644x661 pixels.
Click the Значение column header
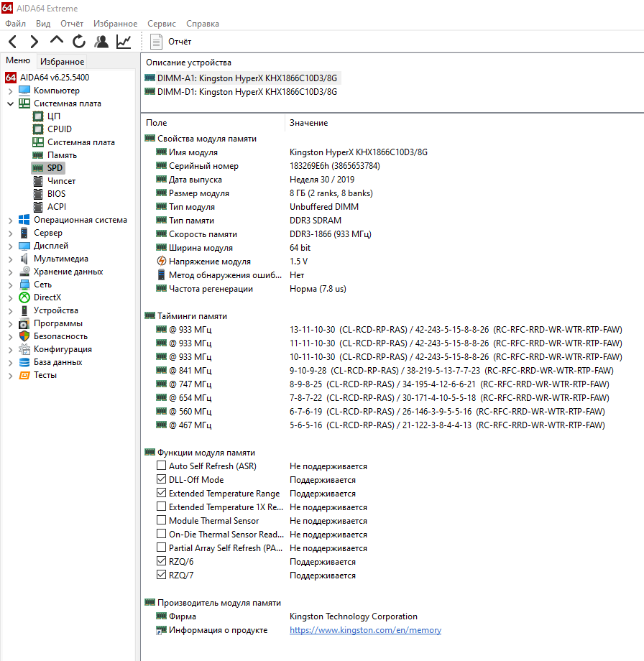coord(309,123)
